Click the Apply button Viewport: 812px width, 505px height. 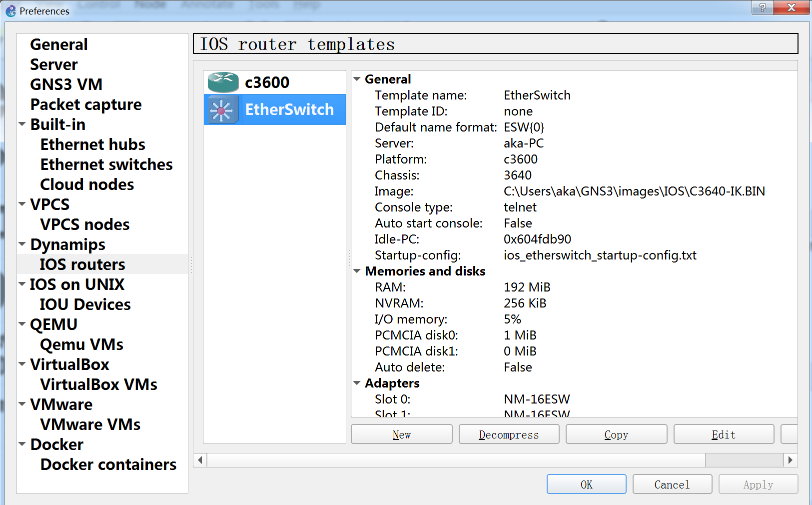pyautogui.click(x=758, y=484)
